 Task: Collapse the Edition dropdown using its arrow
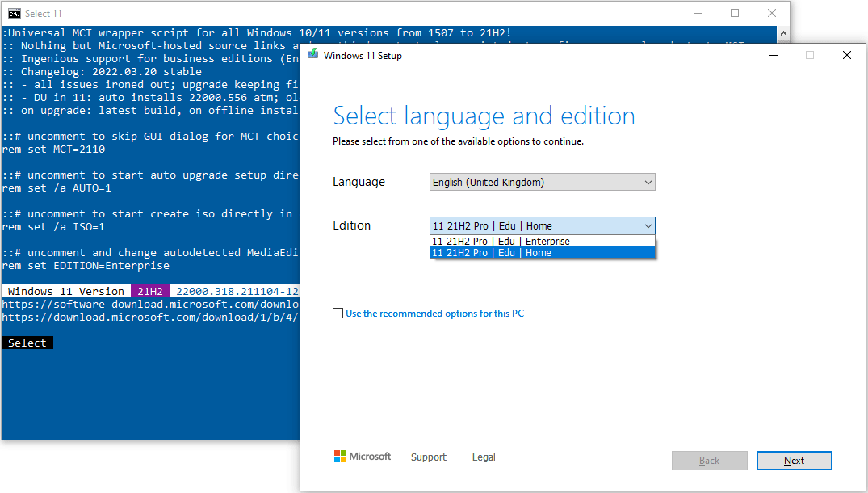click(x=647, y=225)
